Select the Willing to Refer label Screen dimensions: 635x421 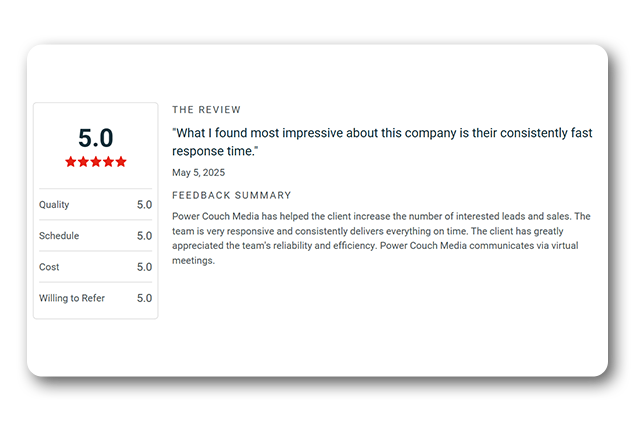72,298
